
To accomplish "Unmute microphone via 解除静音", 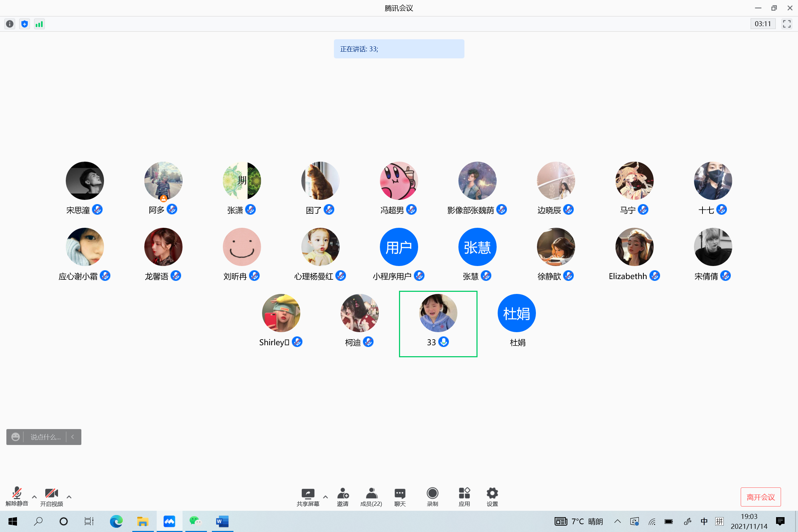I will coord(17,497).
